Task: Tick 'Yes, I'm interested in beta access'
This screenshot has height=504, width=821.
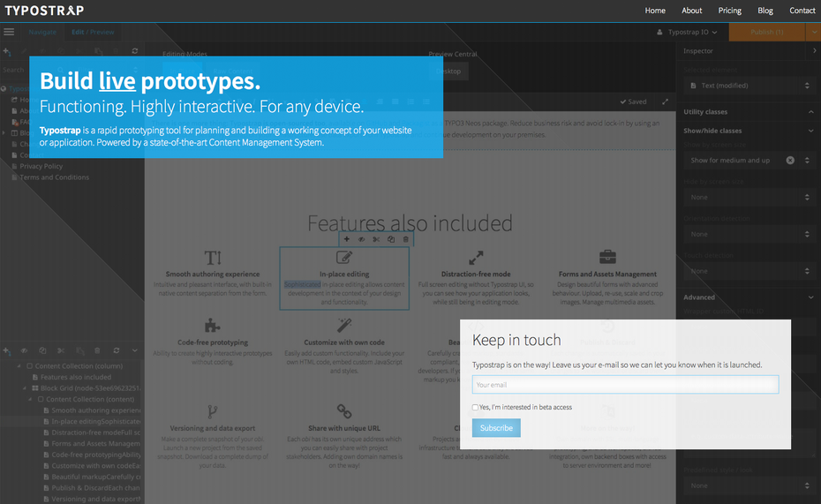Action: (x=475, y=407)
